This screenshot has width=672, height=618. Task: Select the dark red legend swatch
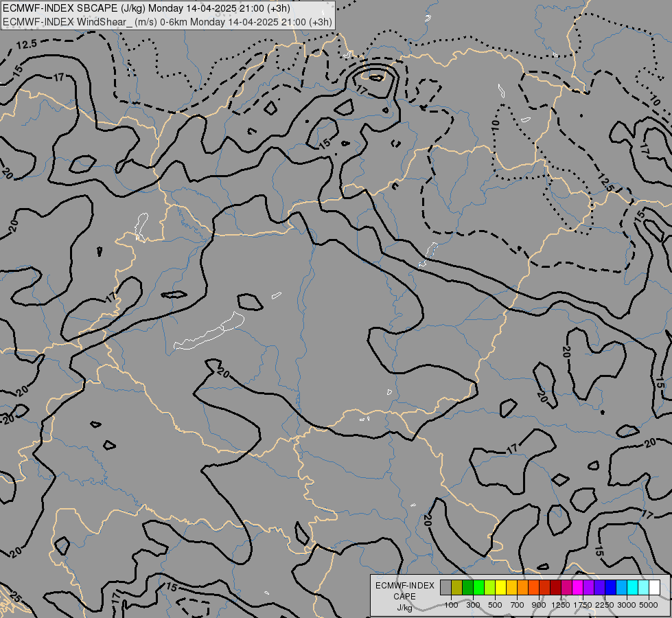(x=555, y=587)
